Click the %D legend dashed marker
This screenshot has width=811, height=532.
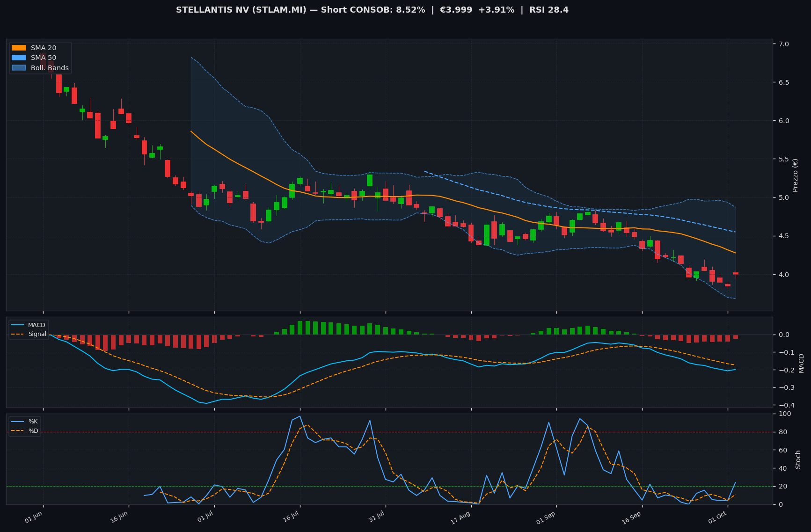click(x=18, y=430)
